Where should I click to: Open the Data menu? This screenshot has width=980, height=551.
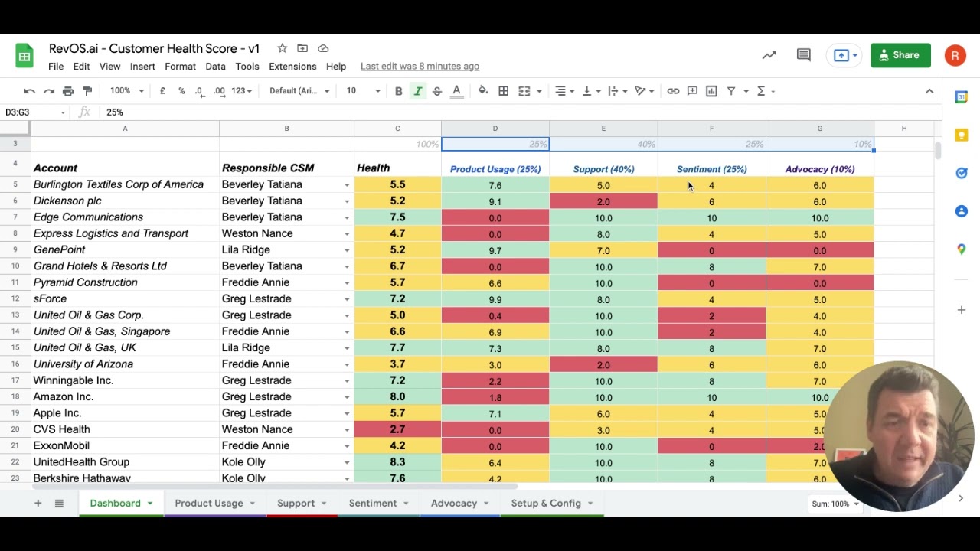click(x=215, y=67)
